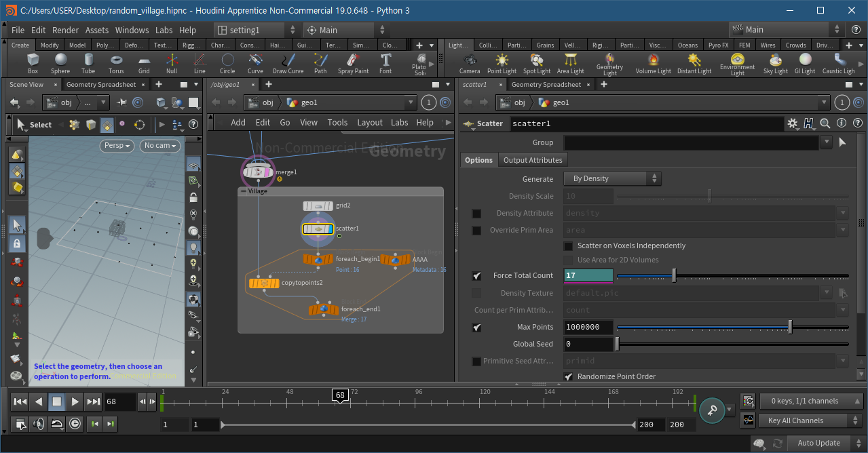Open the Auto Update mode dropdown
The width and height of the screenshot is (868, 453).
(x=825, y=443)
